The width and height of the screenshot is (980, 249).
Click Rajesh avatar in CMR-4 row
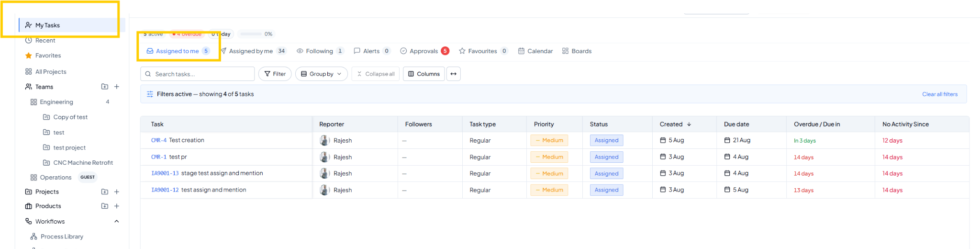[325, 140]
